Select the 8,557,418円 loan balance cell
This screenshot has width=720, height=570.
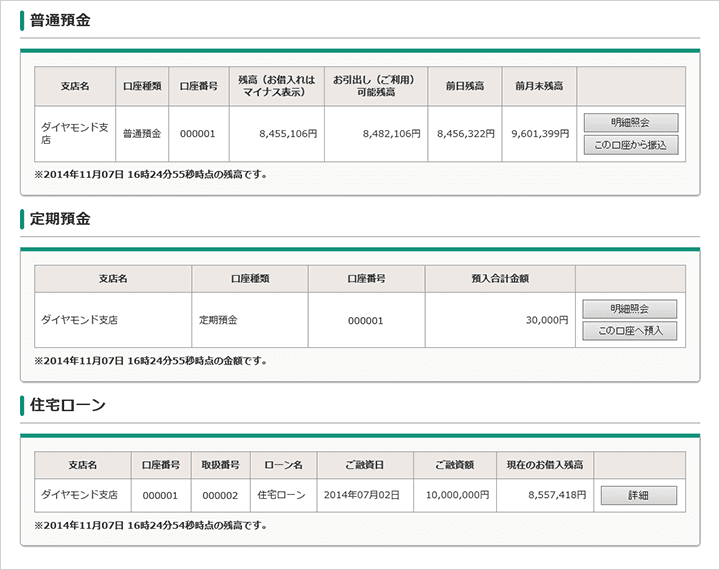pyautogui.click(x=545, y=495)
